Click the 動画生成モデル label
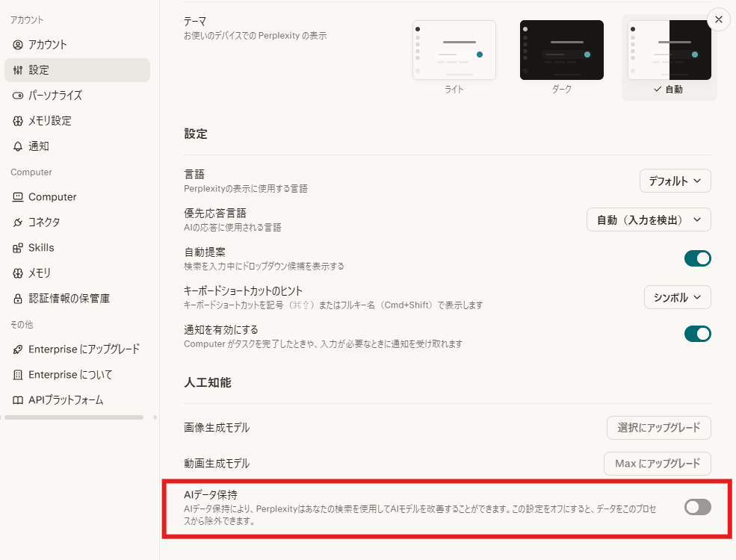Screen dimensions: 736x560 click(217, 464)
